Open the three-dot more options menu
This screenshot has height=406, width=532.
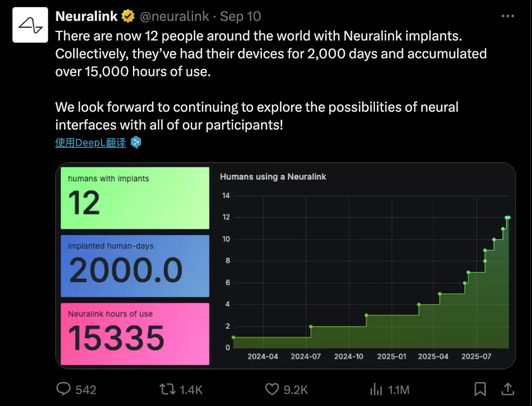click(x=507, y=16)
